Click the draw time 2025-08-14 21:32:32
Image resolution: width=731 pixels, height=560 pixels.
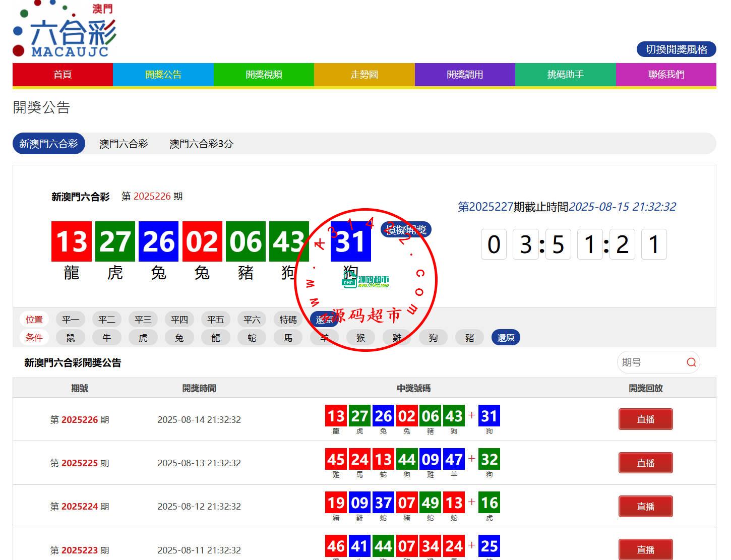[x=199, y=420]
